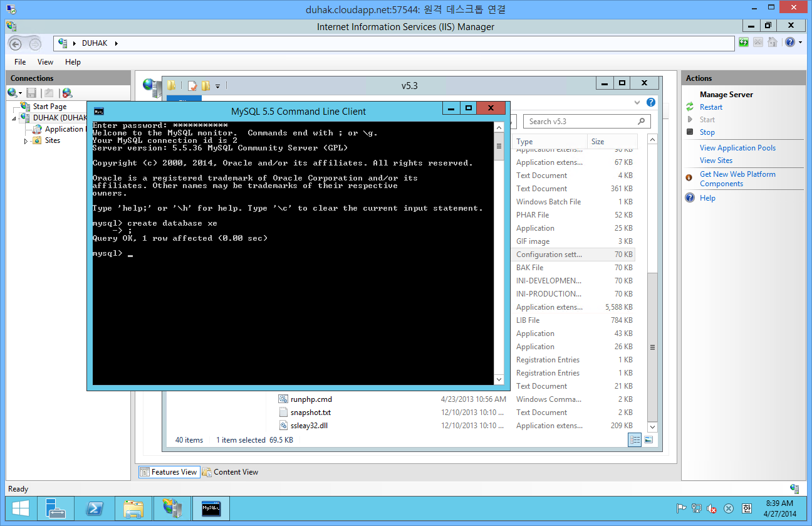The width and height of the screenshot is (812, 526).
Task: Click the magnifier icon in Explorer search
Action: [x=641, y=122]
